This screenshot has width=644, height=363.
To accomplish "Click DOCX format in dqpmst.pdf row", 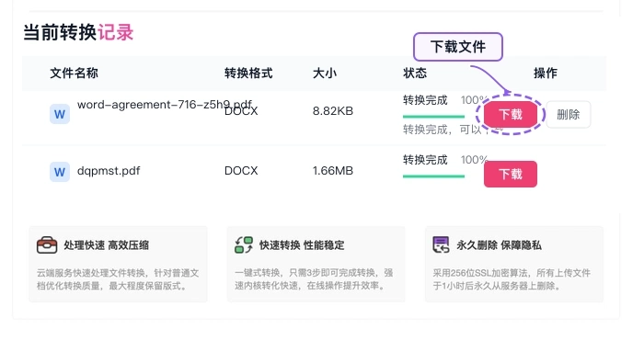I will (x=241, y=171).
